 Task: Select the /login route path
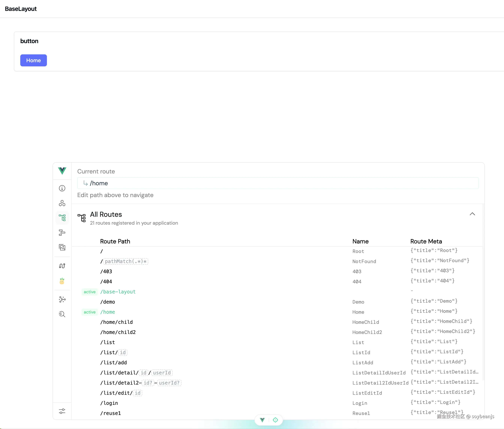(x=109, y=403)
